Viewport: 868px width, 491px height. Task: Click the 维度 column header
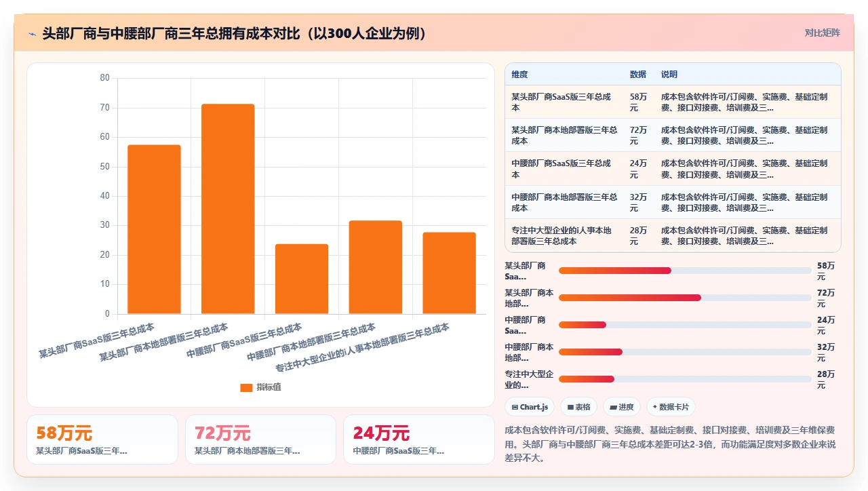click(519, 75)
